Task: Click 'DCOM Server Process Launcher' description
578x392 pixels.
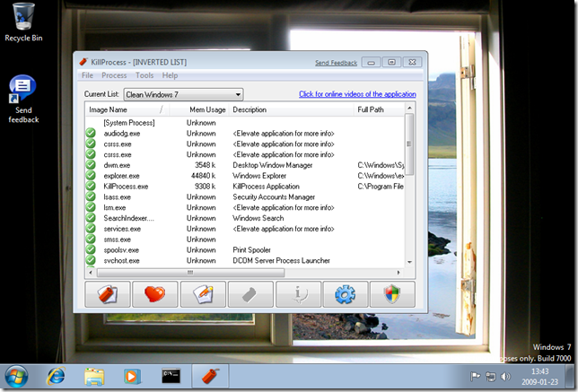Action: tap(281, 260)
